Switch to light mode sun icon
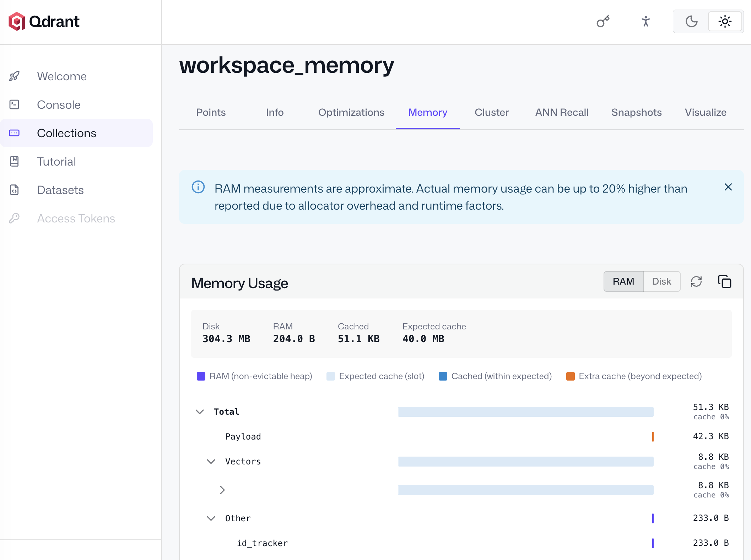Image resolution: width=751 pixels, height=560 pixels. (725, 21)
